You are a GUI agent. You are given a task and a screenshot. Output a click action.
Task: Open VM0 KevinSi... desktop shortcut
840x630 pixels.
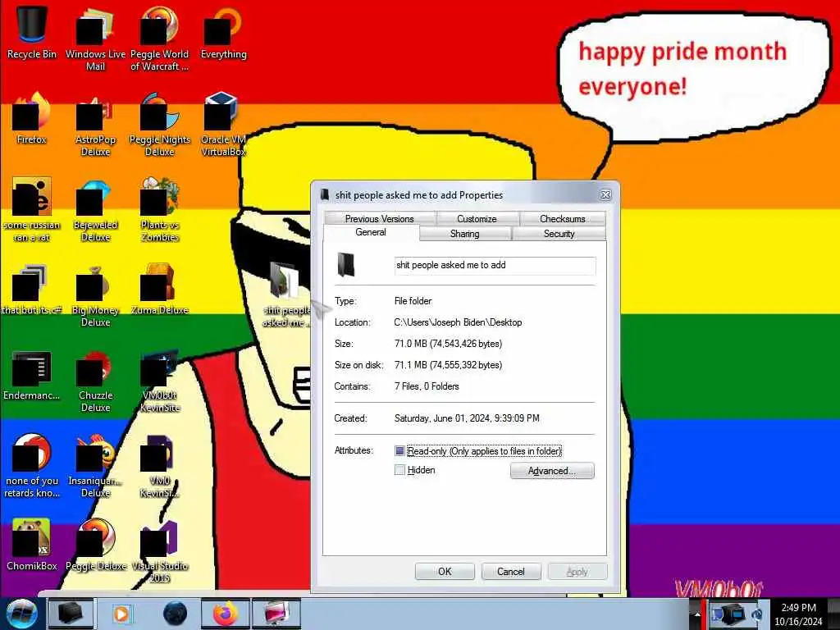[x=160, y=465]
